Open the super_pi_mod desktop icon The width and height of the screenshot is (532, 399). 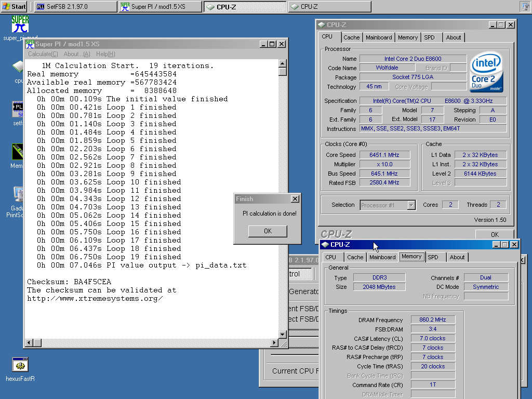(20, 24)
